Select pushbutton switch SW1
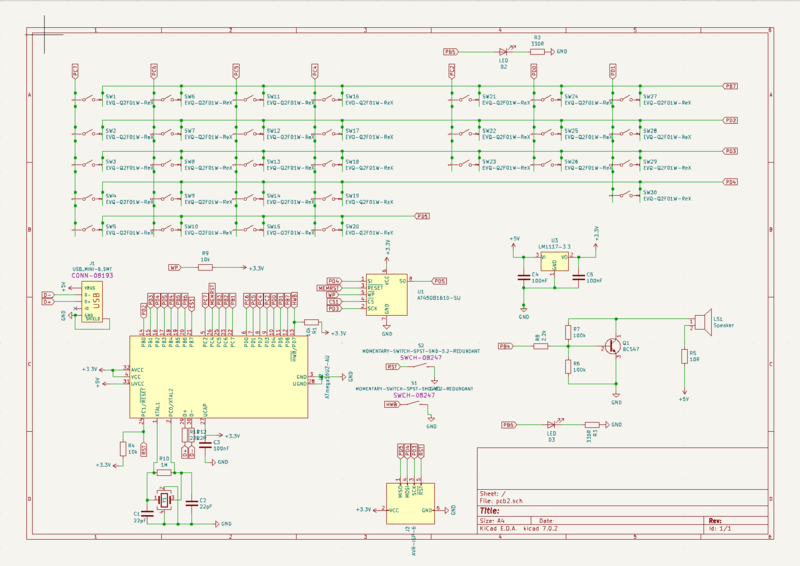 tap(94, 97)
